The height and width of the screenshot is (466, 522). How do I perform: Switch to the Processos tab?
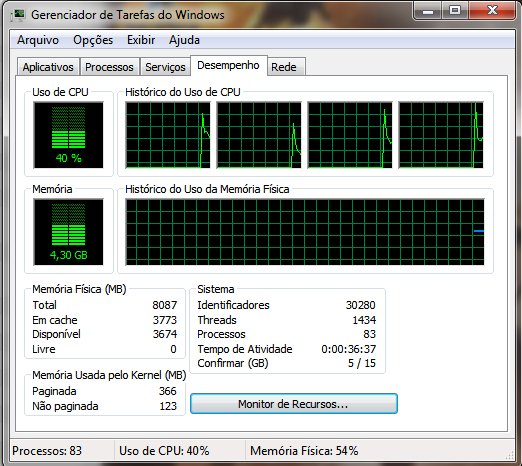click(109, 67)
